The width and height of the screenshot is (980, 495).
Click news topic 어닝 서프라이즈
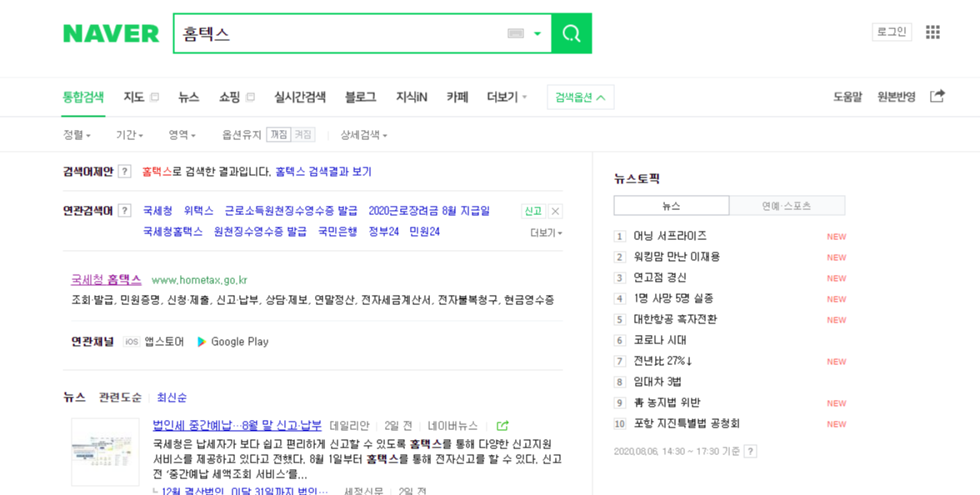[670, 237]
